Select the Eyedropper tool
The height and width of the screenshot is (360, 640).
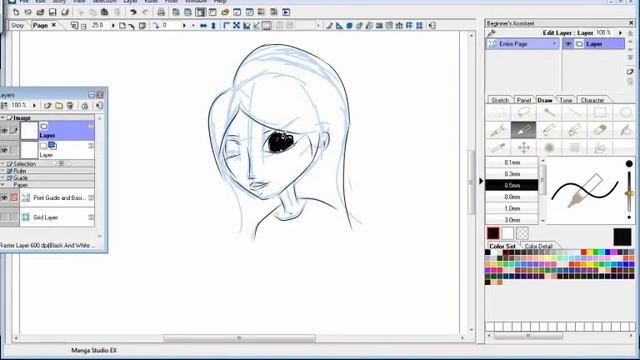[498, 147]
